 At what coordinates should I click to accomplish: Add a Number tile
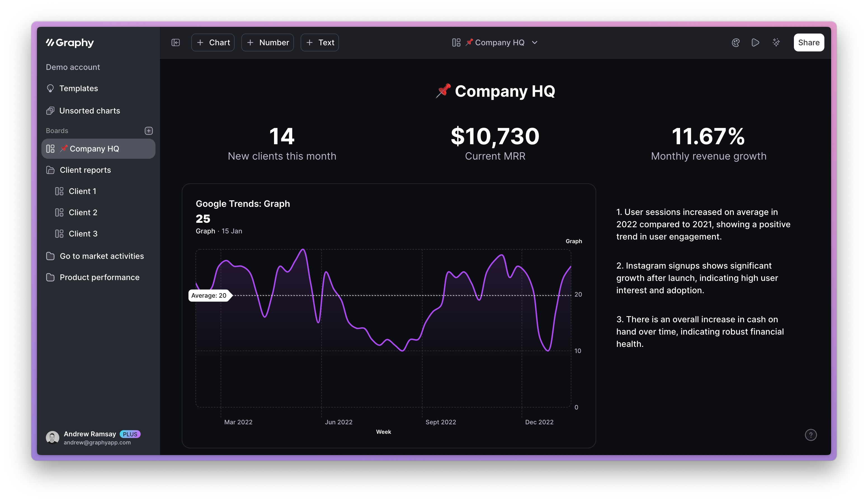(x=267, y=42)
